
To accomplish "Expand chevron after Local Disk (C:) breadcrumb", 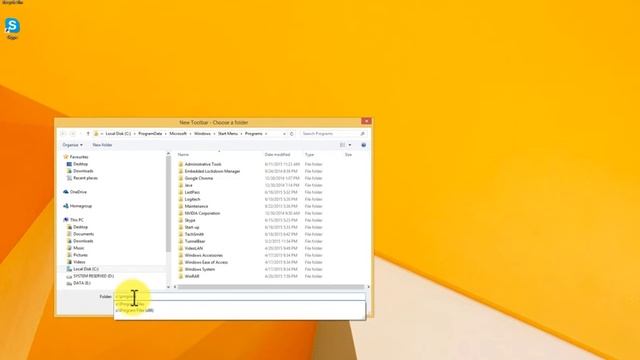I will [x=134, y=133].
